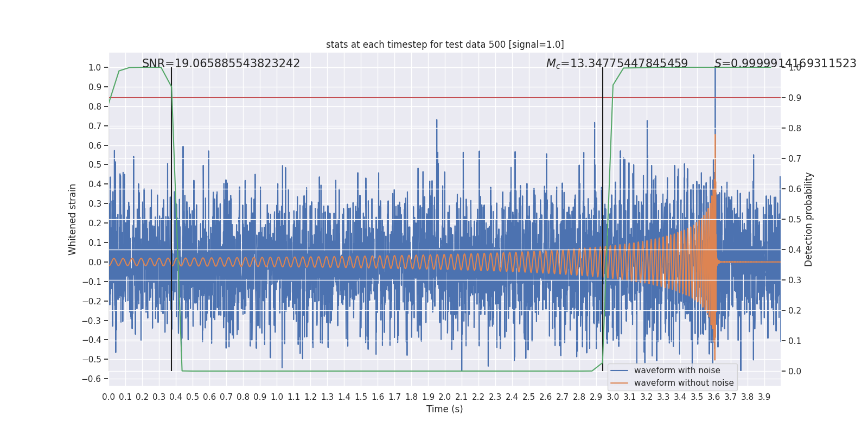Click the 'Detection probability' right axis label
The image size is (868, 434).
[809, 219]
